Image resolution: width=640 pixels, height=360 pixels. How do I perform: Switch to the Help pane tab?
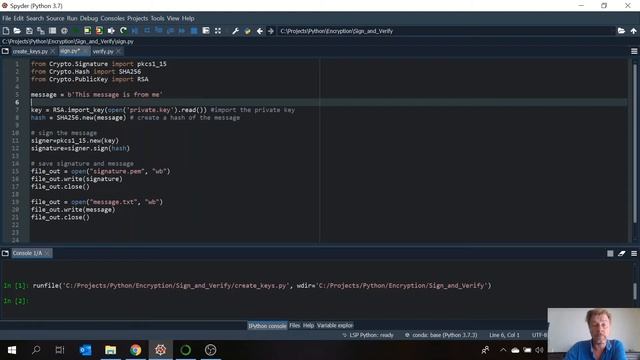click(309, 325)
